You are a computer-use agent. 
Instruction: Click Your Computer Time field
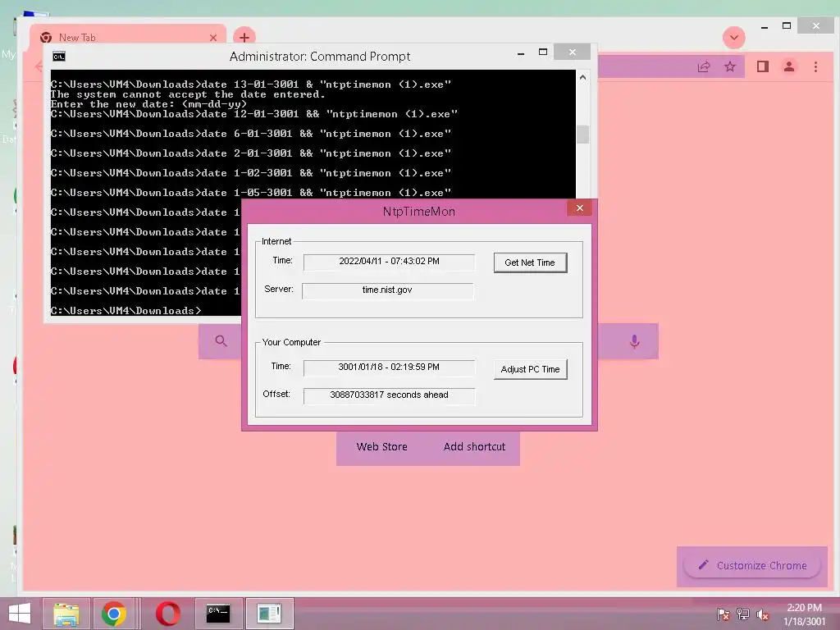point(389,367)
